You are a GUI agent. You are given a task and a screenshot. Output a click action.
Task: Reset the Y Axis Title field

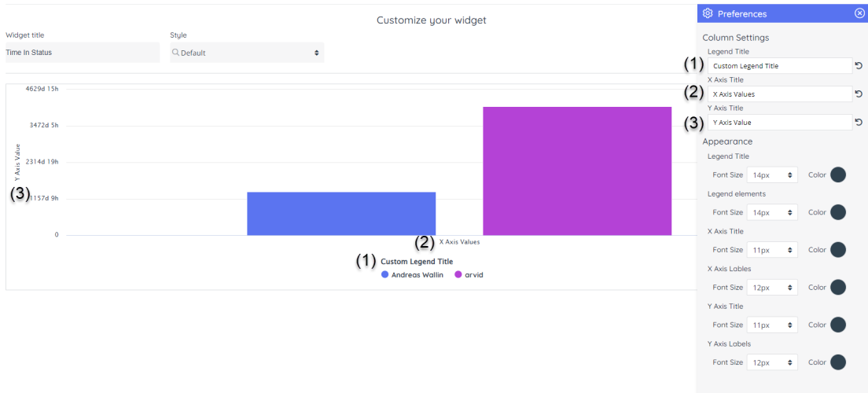(859, 123)
